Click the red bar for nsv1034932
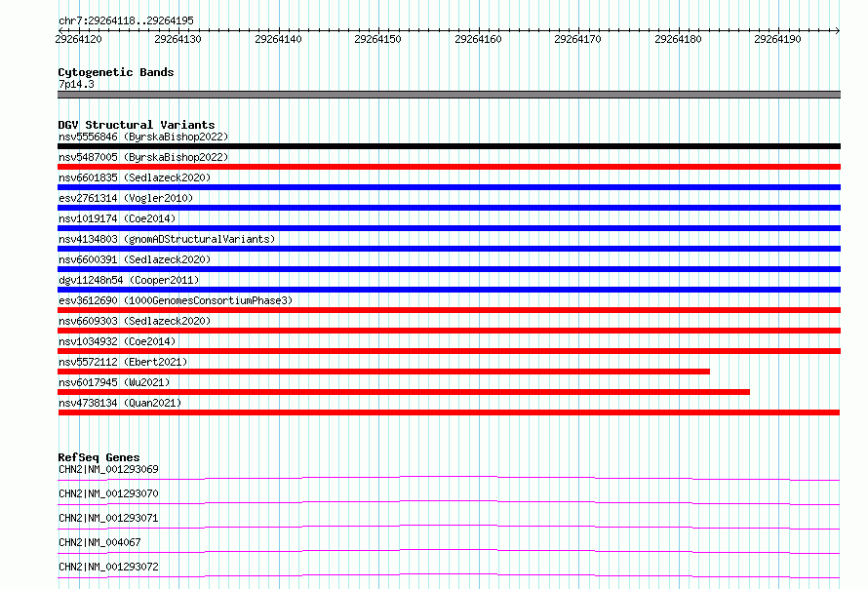 449,351
